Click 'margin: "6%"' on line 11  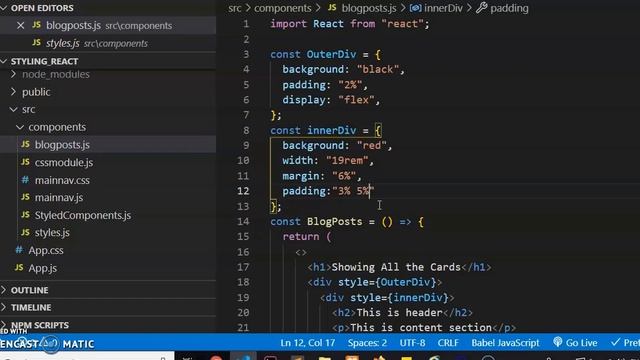click(x=319, y=176)
